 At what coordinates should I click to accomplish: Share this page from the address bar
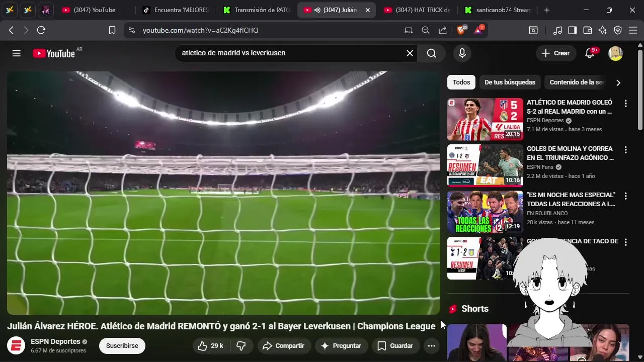point(443,30)
